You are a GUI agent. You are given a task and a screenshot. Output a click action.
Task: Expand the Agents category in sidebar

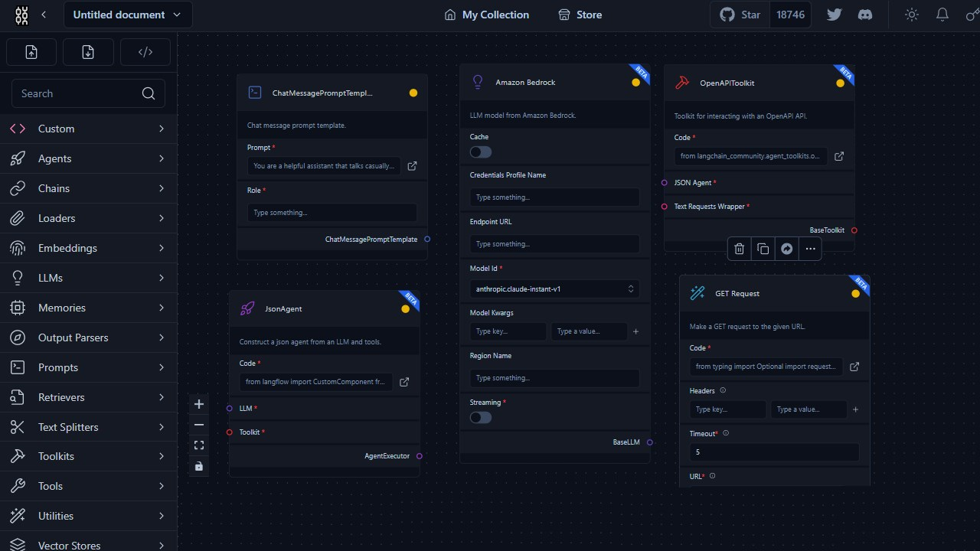[88, 158]
